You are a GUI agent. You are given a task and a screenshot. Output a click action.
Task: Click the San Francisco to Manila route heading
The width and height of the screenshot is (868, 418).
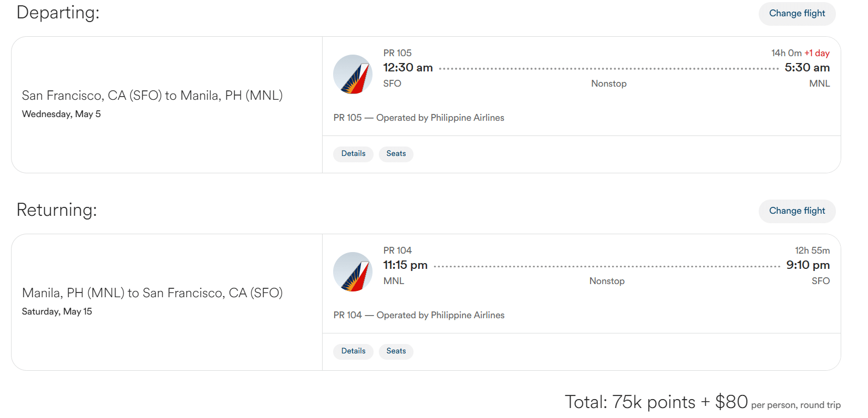pos(152,96)
